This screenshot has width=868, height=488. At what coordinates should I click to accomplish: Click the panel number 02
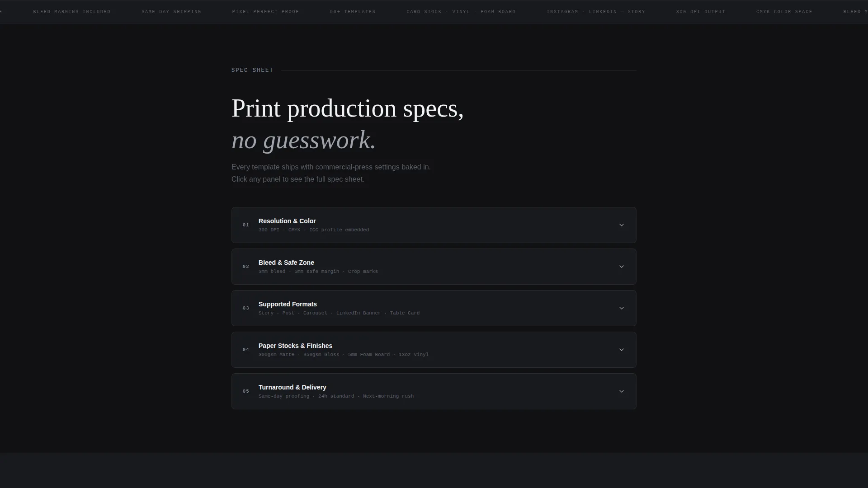pyautogui.click(x=246, y=267)
